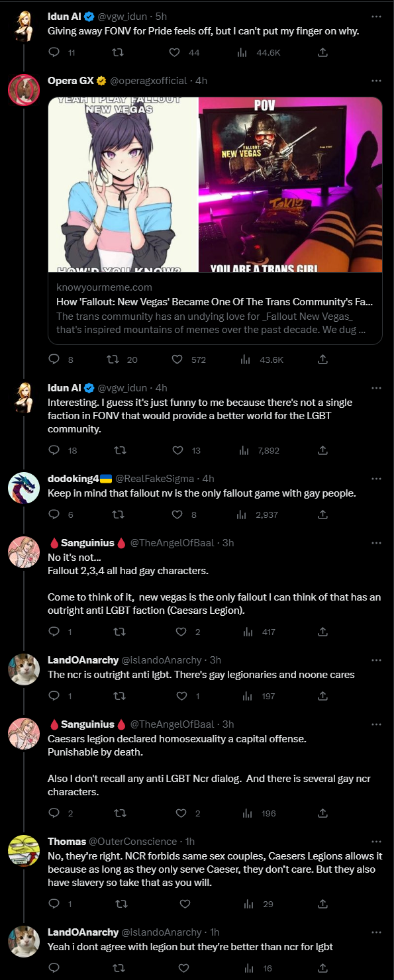Open the three-dot menu on Thomas's tweet
394x980 pixels.
(x=376, y=842)
